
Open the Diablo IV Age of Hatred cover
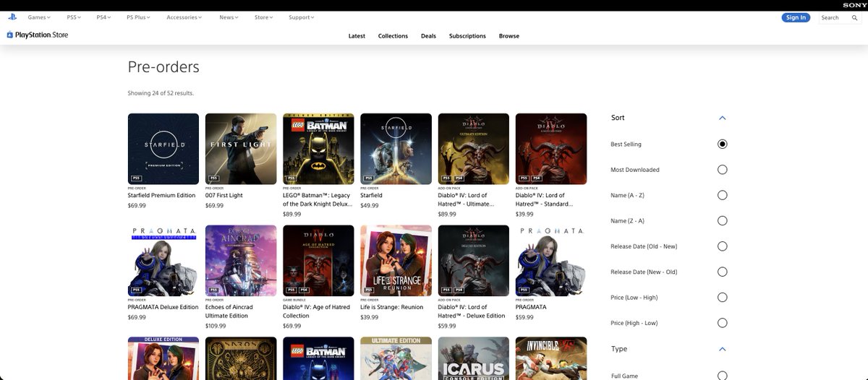tap(318, 261)
